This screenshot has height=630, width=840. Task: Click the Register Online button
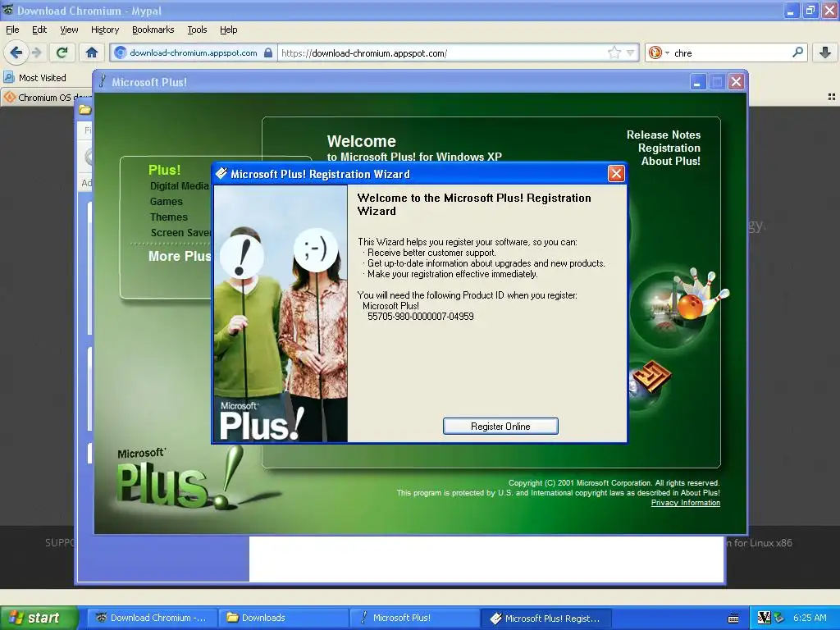(x=500, y=427)
